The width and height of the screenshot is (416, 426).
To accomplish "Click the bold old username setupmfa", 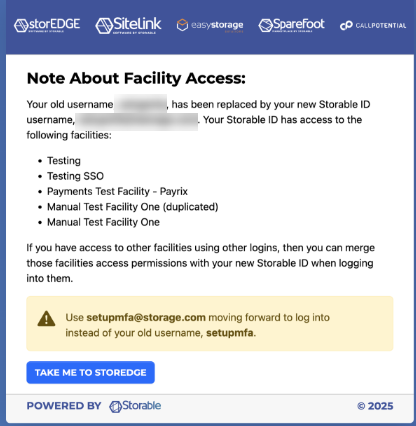I will [230, 333].
